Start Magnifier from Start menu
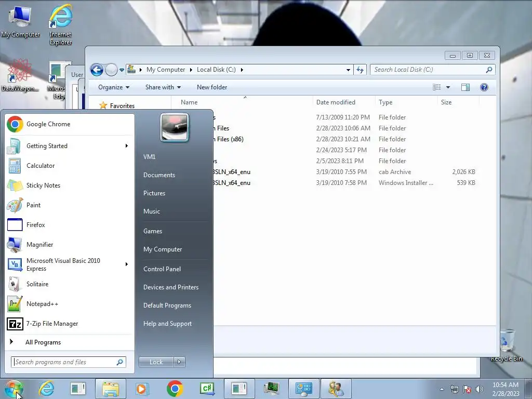This screenshot has width=532, height=399. coord(70,244)
